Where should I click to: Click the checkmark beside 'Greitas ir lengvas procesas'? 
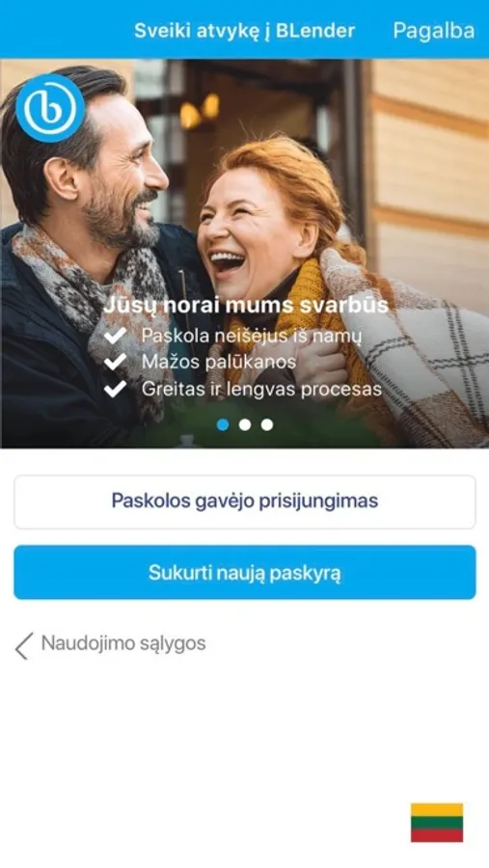coord(115,389)
